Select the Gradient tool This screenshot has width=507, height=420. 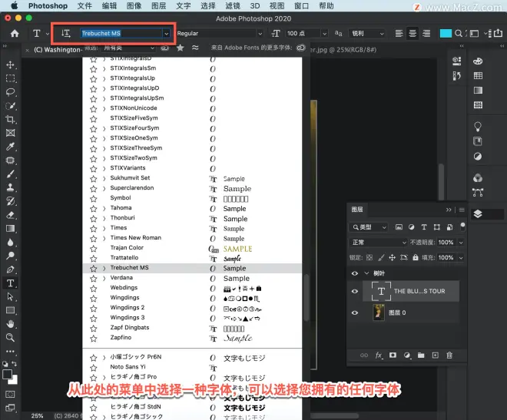10,228
